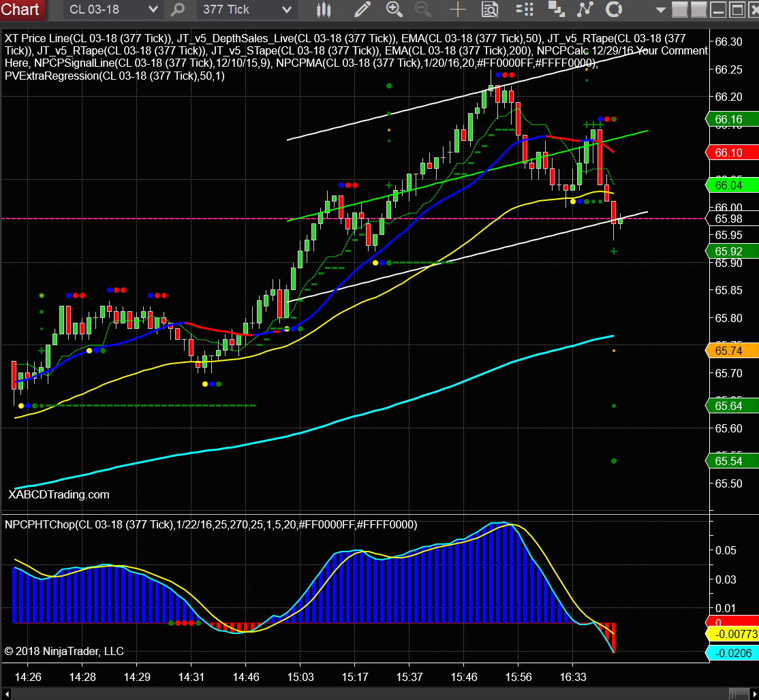Click the zoom in magnifier

pos(394,9)
